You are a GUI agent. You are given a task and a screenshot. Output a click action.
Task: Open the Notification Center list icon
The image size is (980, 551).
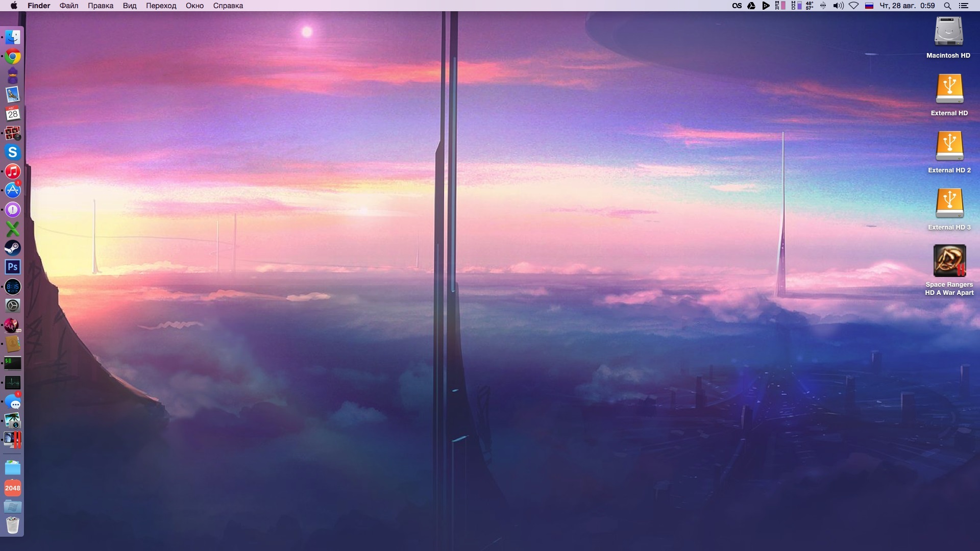click(964, 6)
